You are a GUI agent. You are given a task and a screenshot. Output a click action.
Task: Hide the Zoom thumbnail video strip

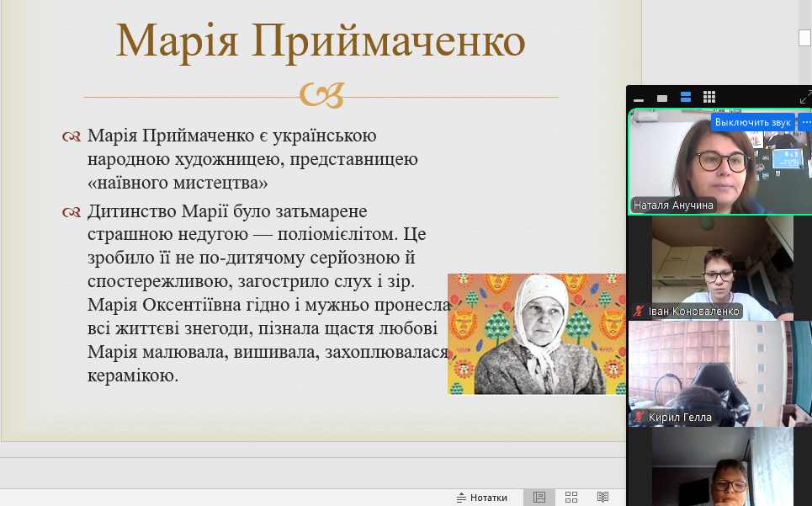(x=639, y=99)
